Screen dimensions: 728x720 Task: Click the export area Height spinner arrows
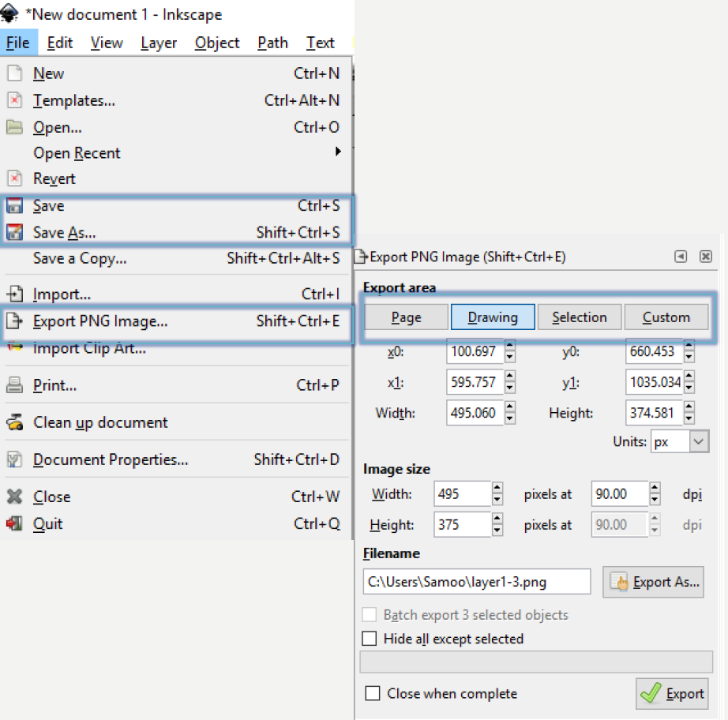[689, 412]
